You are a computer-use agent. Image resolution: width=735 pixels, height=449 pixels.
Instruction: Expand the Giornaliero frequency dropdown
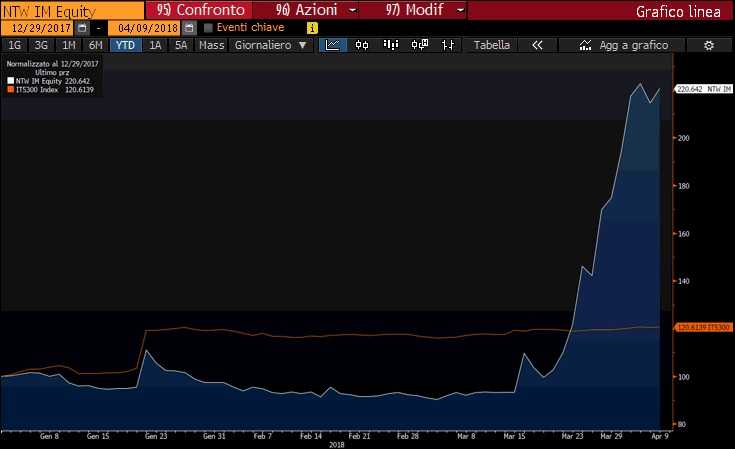(270, 46)
